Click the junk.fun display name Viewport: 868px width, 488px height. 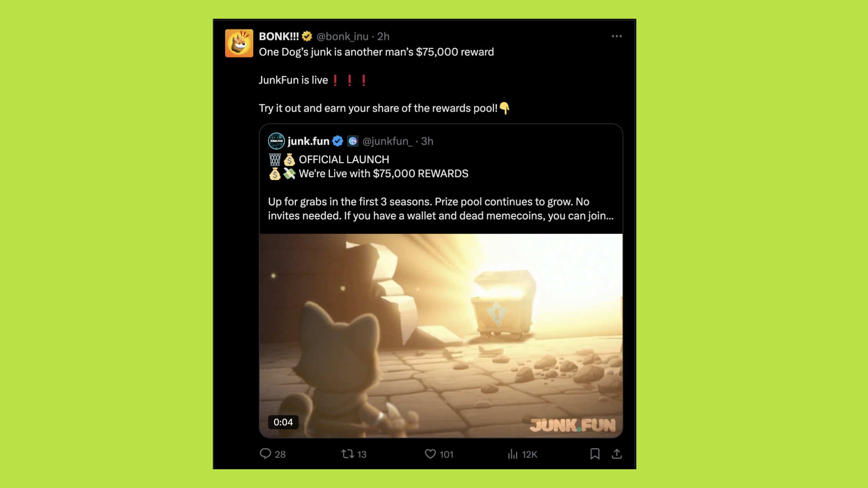tap(308, 141)
